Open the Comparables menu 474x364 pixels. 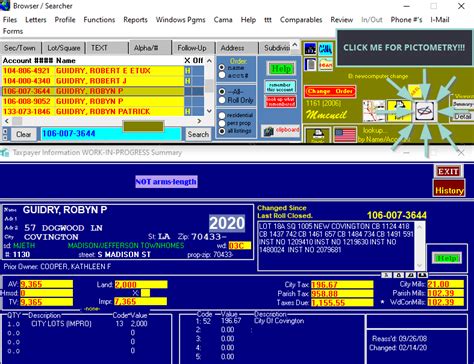301,20
